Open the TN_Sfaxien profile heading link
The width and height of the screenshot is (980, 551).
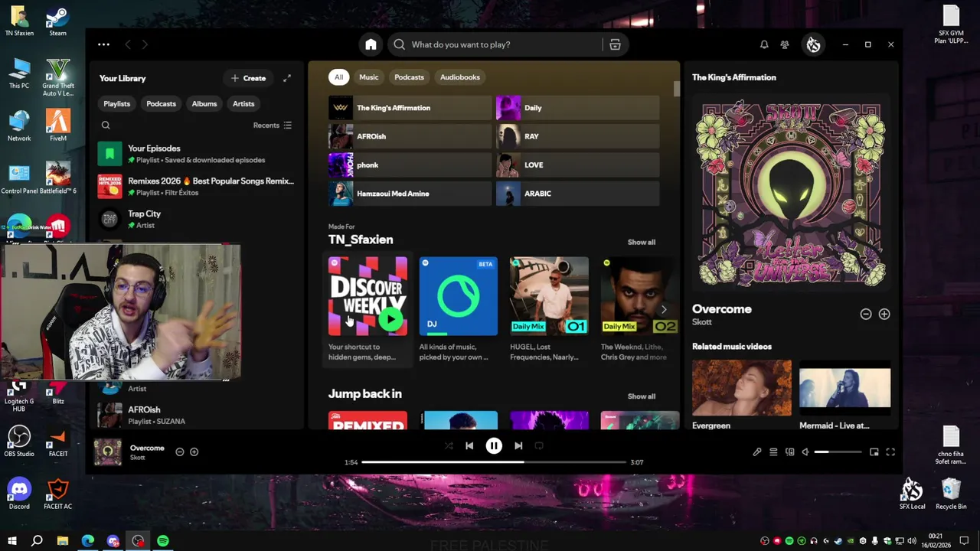(x=361, y=240)
